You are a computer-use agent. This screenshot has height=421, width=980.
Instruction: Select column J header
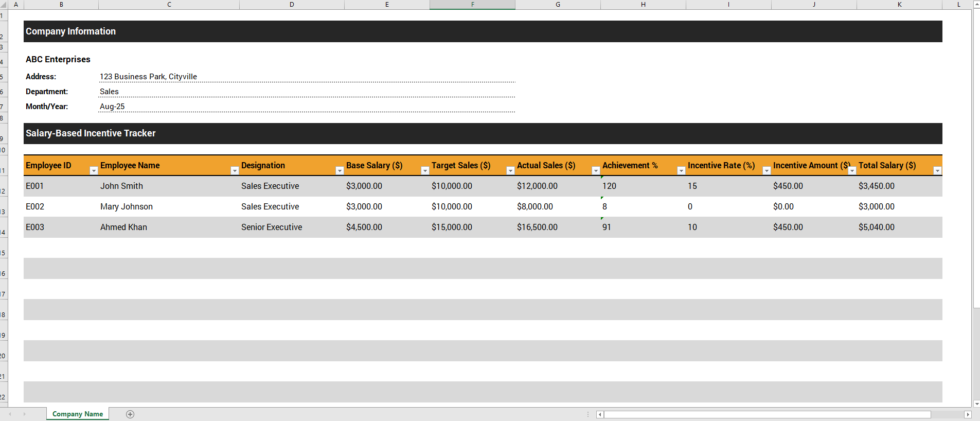(x=814, y=5)
